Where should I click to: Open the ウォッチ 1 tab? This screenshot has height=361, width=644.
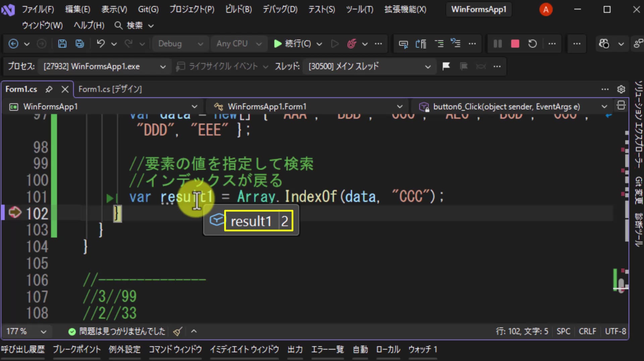pyautogui.click(x=423, y=350)
